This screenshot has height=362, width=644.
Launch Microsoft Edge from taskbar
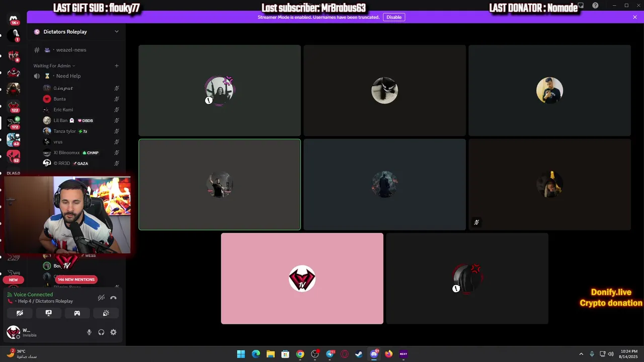pos(256,354)
